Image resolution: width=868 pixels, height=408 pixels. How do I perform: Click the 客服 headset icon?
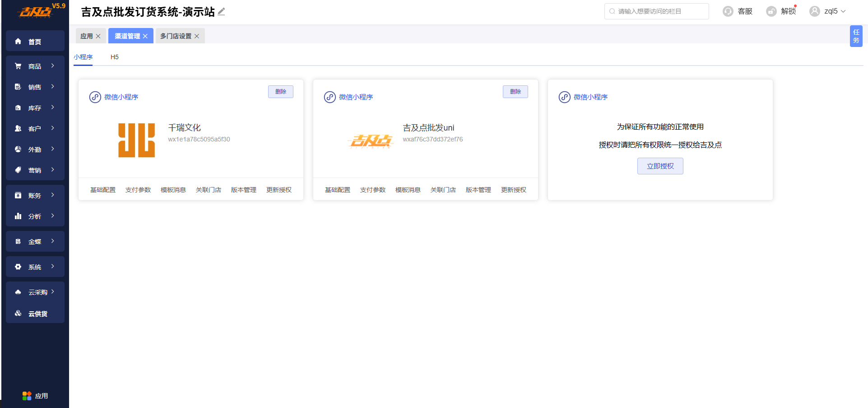tap(728, 11)
